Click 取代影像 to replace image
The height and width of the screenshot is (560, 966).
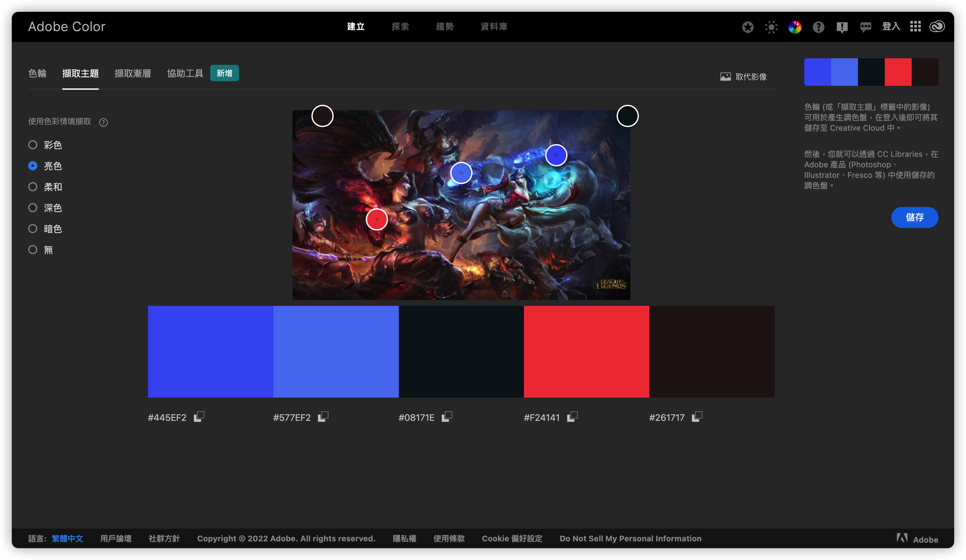coord(743,77)
